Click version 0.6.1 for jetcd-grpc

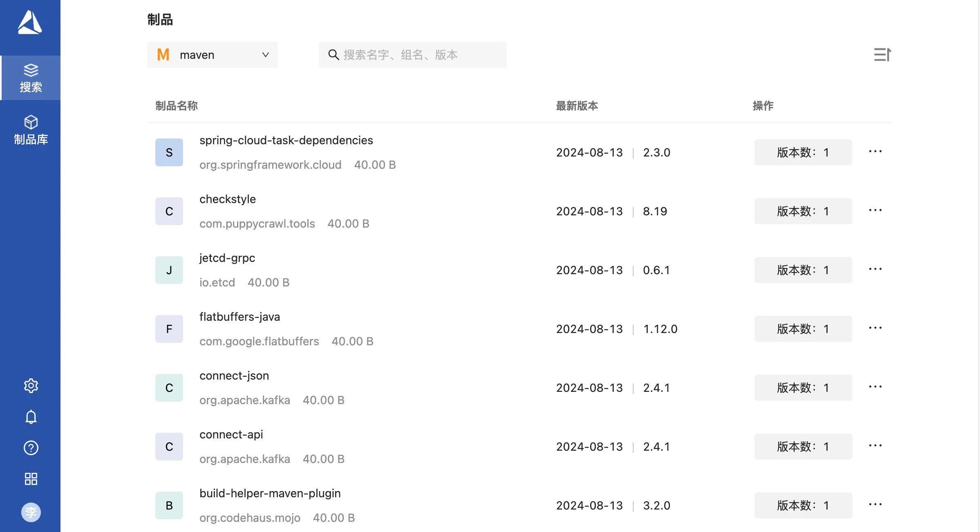(656, 270)
